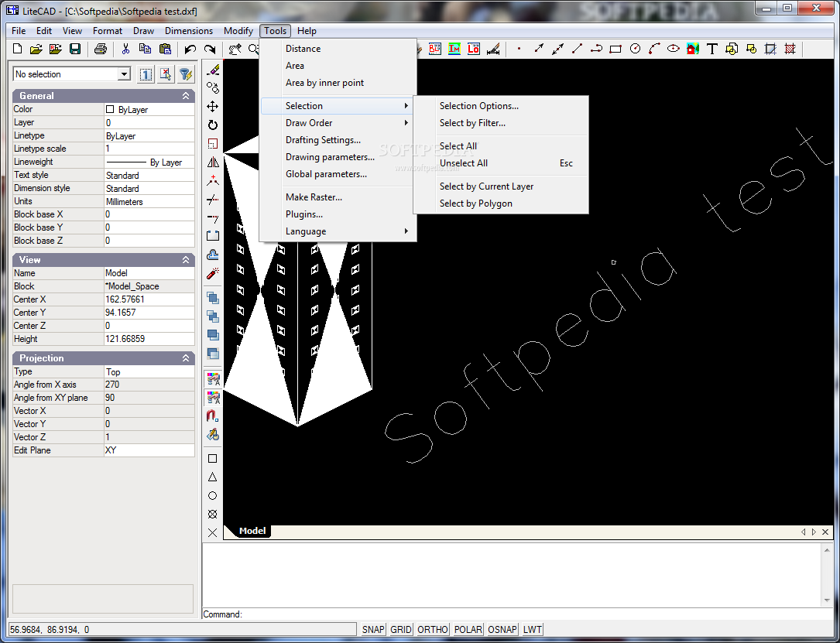This screenshot has height=643, width=840.
Task: Toggle the triangle midpoint snap icon
Action: pos(213,477)
